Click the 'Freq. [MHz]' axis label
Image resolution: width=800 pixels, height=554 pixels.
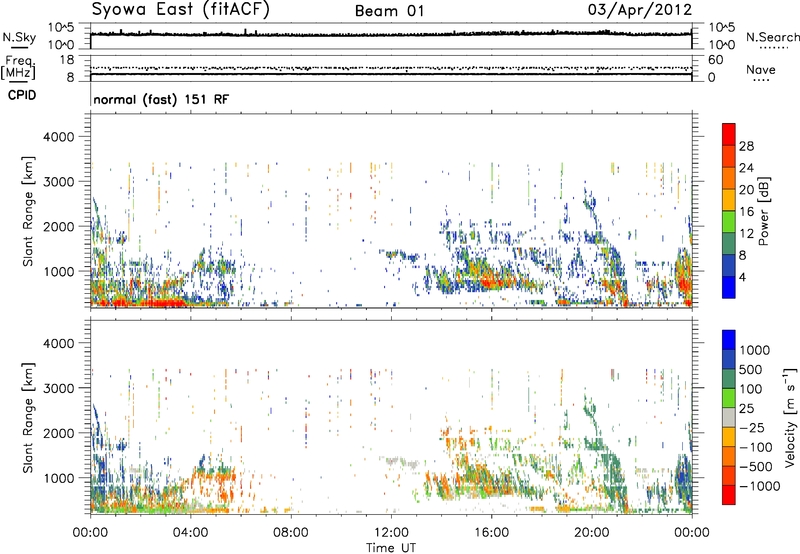coord(19,67)
